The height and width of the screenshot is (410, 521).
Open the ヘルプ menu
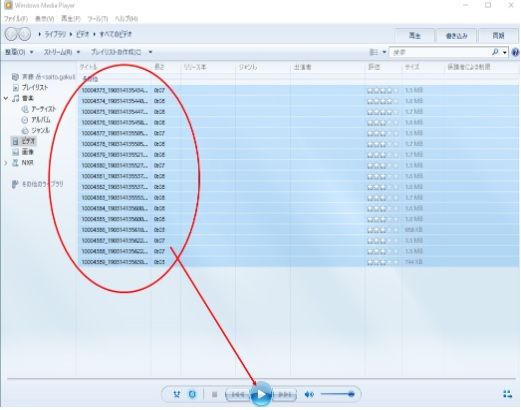(x=126, y=19)
